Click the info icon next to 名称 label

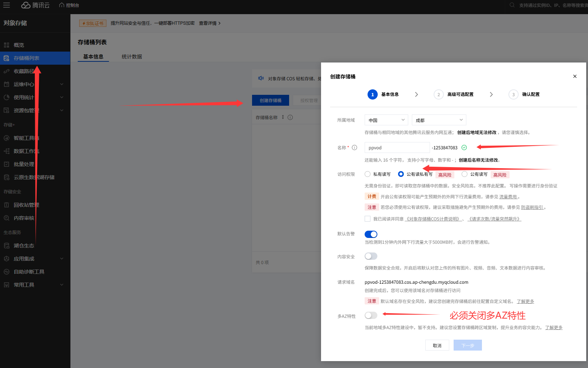354,147
